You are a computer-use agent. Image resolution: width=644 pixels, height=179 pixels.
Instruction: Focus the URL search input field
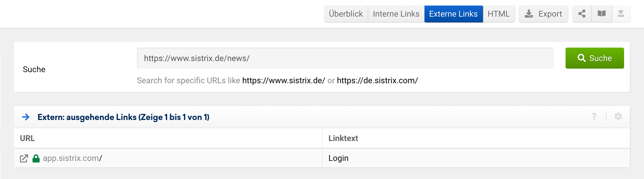coord(345,58)
